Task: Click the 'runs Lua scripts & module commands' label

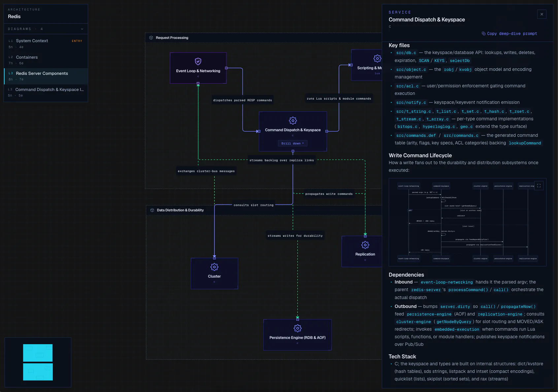Action: pos(339,99)
